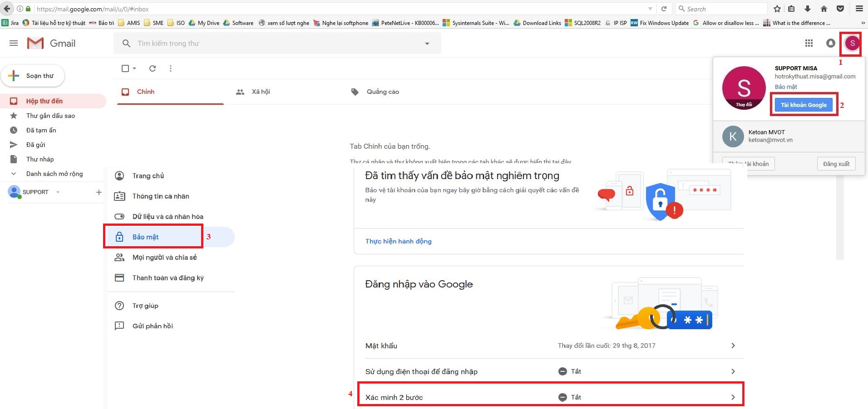Open Fix Windows Update bookmark

tap(660, 23)
